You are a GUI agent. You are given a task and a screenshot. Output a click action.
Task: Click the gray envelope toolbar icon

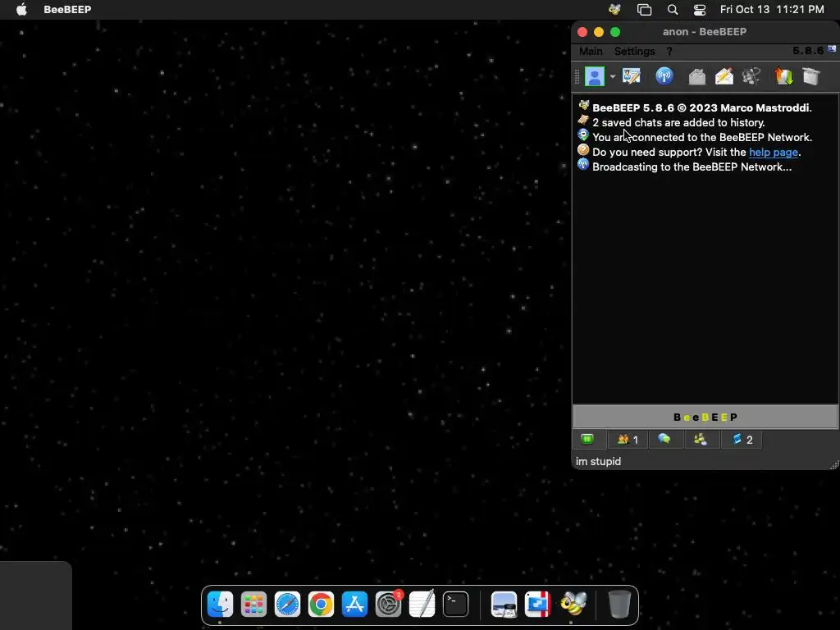tap(697, 76)
